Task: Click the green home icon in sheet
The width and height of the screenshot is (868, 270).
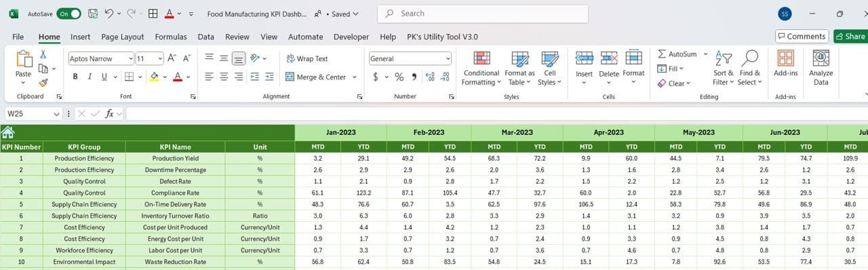Action: pos(8,132)
